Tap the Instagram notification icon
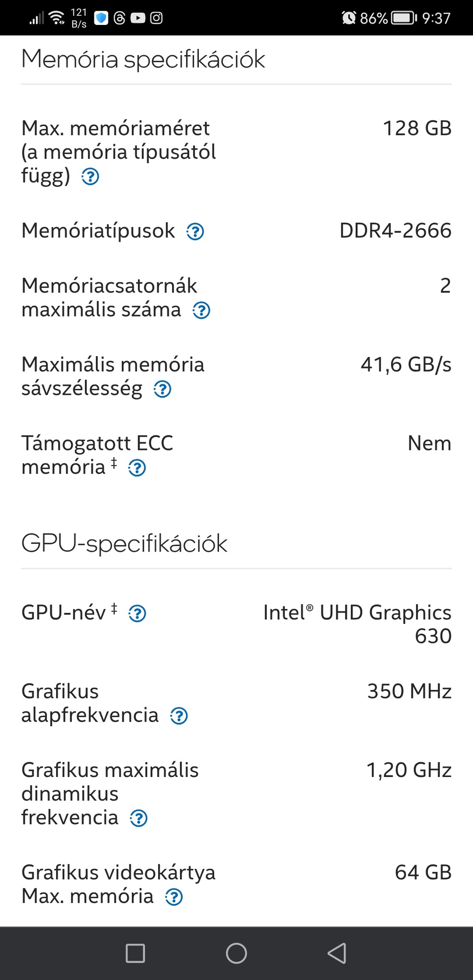Image resolution: width=473 pixels, height=980 pixels. pos(157,18)
